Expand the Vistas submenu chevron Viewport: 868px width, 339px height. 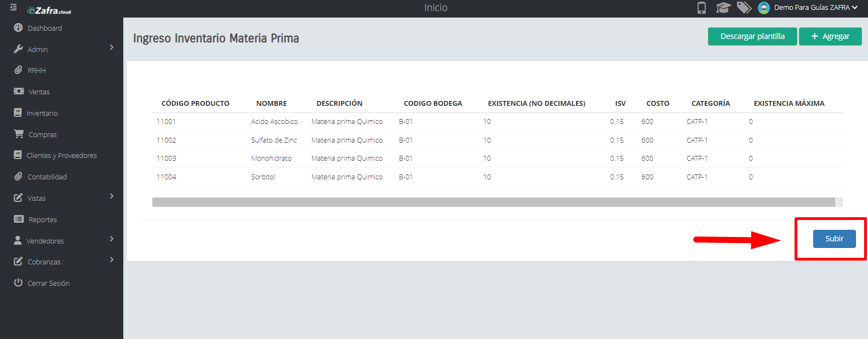[x=112, y=196]
